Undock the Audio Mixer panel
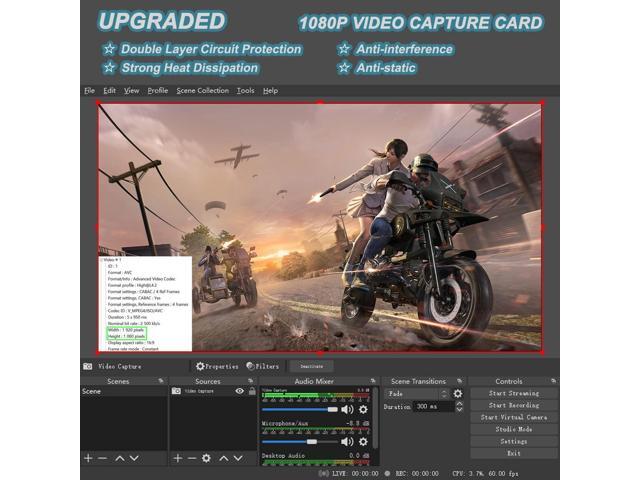The width and height of the screenshot is (640, 480). [x=373, y=381]
